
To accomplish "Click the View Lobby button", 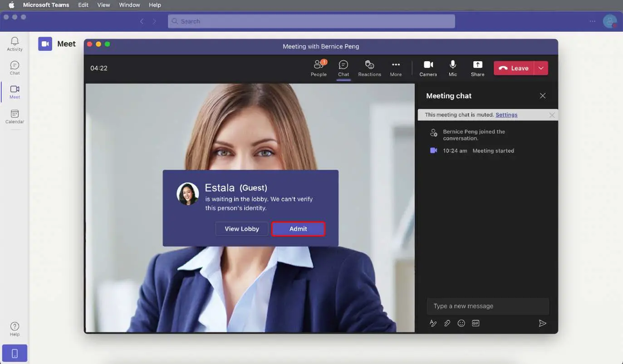I will pyautogui.click(x=242, y=229).
